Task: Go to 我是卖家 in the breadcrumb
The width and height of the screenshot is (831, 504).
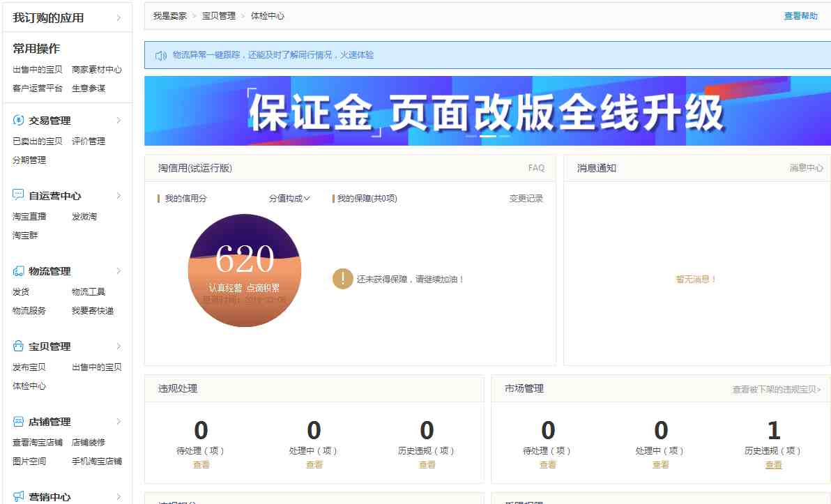Action: (x=170, y=16)
